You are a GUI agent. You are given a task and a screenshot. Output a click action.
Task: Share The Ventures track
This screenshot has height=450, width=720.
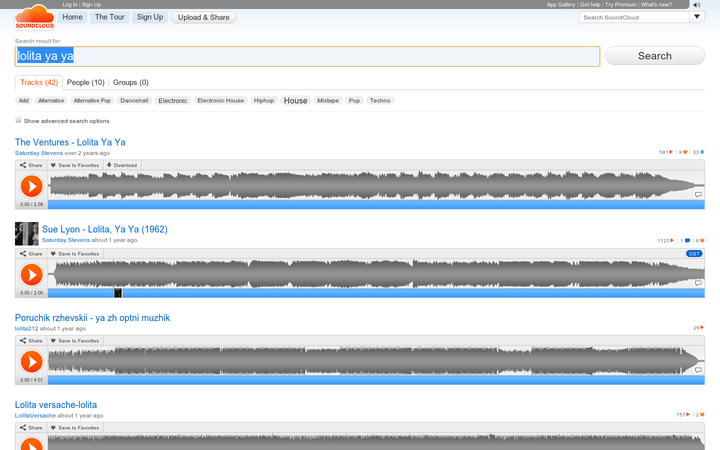coord(31,165)
